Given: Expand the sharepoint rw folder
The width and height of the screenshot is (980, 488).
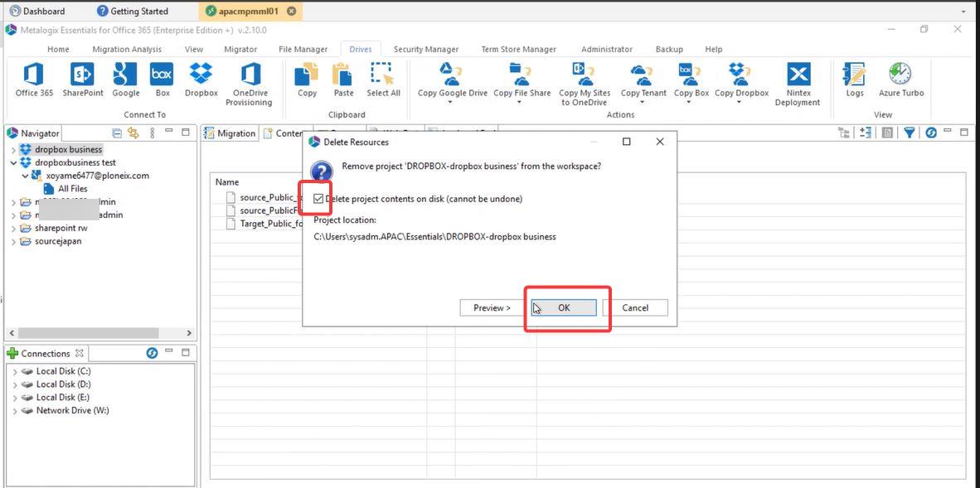Looking at the screenshot, I should pyautogui.click(x=14, y=228).
